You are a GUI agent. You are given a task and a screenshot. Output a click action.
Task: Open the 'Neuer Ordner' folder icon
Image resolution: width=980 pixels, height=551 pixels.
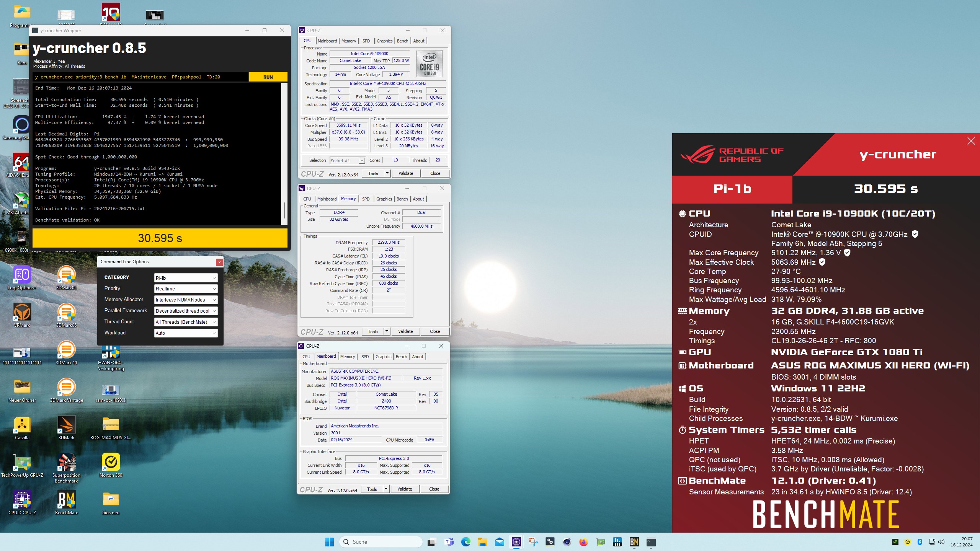tap(22, 390)
